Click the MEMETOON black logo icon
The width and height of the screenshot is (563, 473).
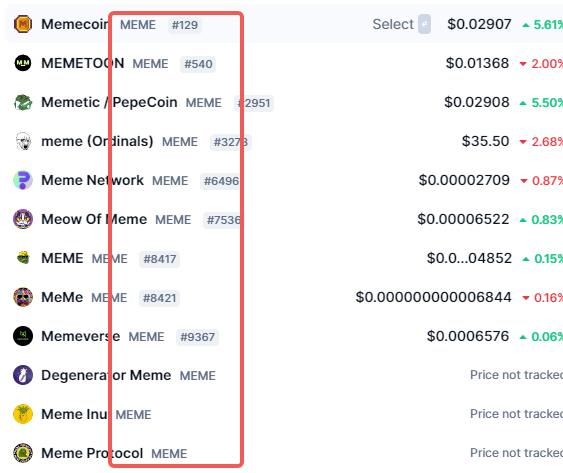point(23,63)
